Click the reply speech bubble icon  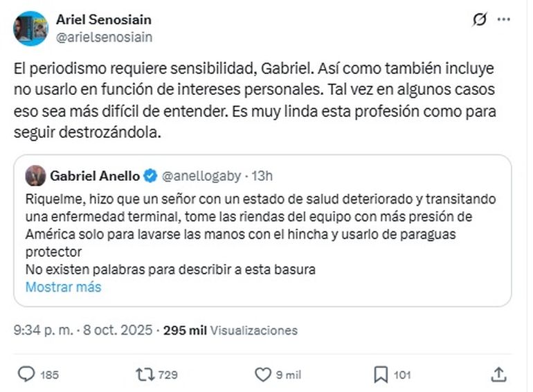(x=26, y=375)
